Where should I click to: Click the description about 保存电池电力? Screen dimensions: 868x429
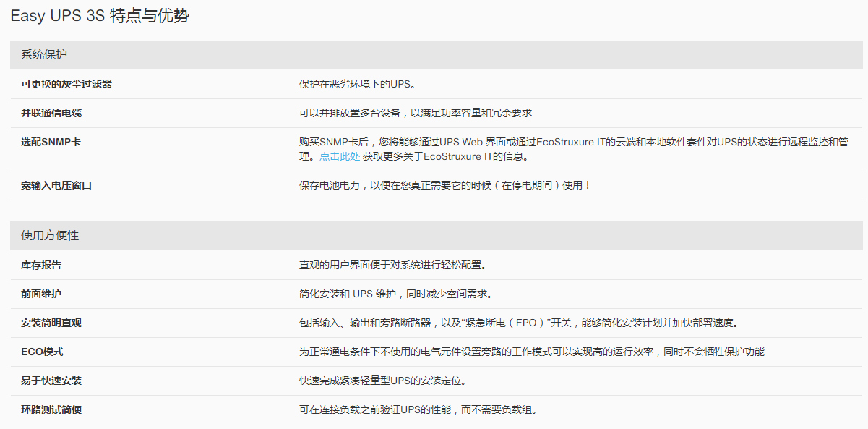point(445,185)
